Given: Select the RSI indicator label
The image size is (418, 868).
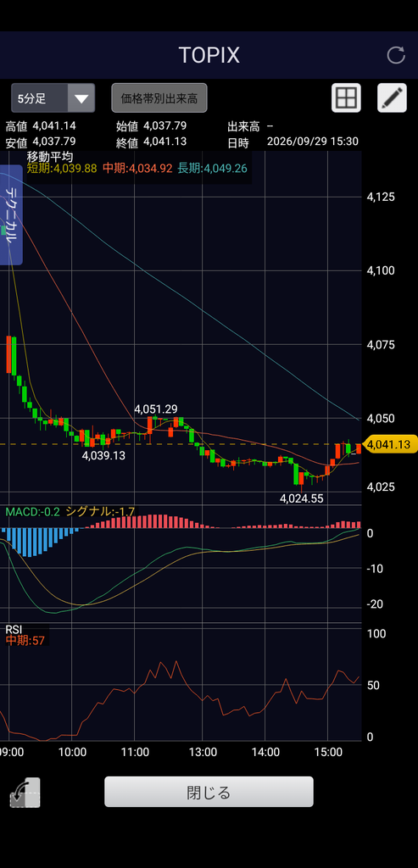Looking at the screenshot, I should tap(14, 630).
